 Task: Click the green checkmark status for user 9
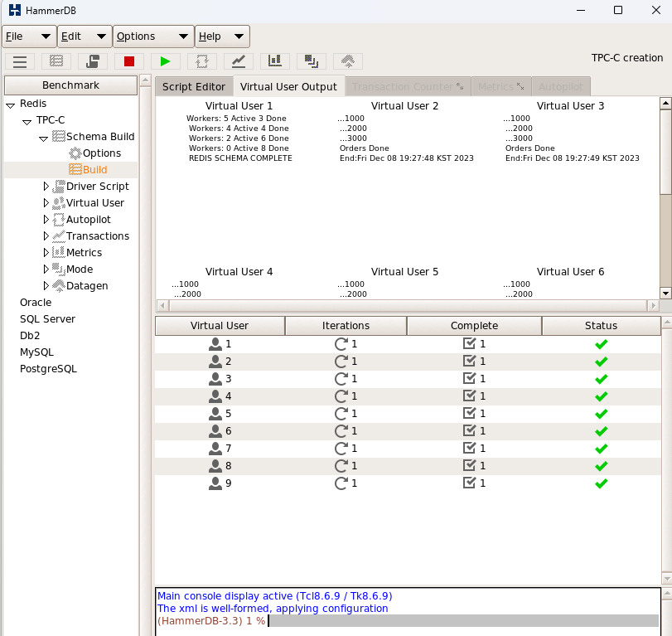(x=602, y=483)
